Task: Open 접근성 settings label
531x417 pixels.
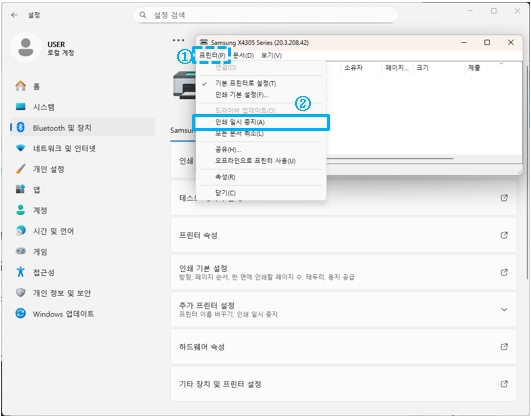Action: (x=43, y=272)
